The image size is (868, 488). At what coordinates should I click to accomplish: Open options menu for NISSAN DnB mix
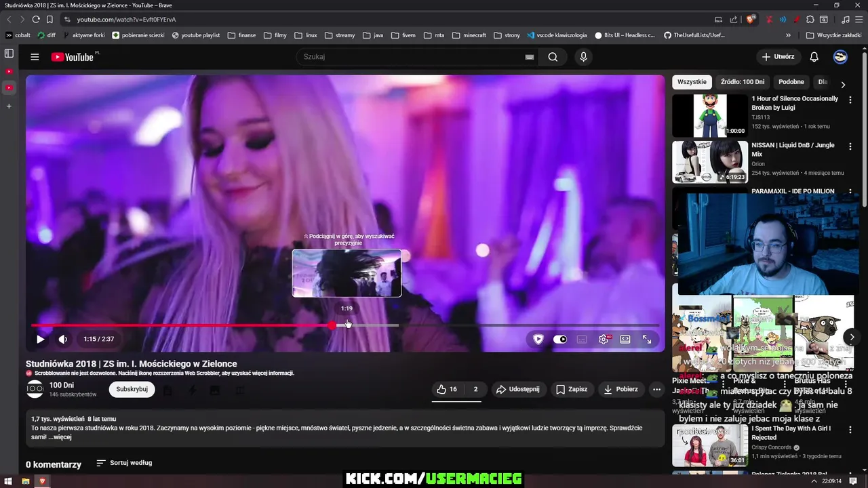(850, 146)
